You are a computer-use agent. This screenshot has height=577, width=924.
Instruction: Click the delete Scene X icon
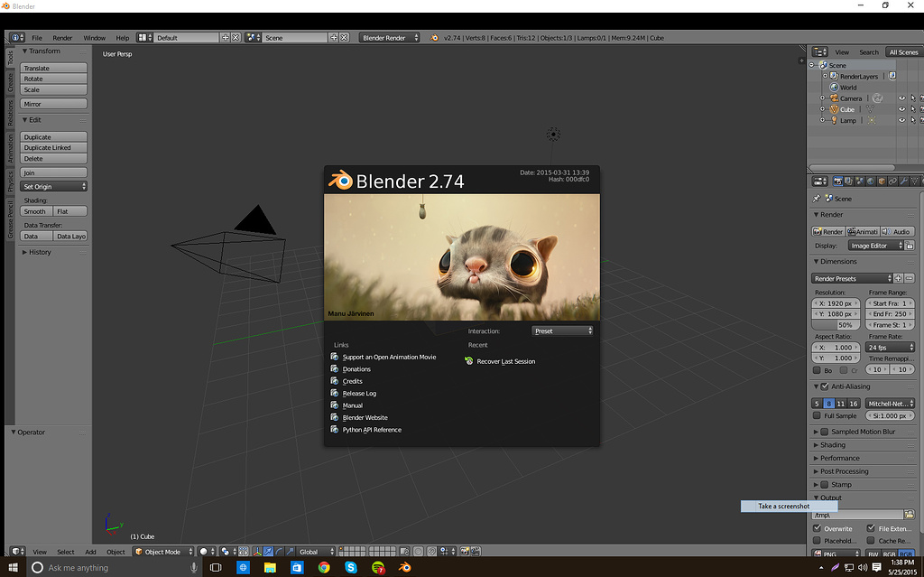[x=344, y=37]
